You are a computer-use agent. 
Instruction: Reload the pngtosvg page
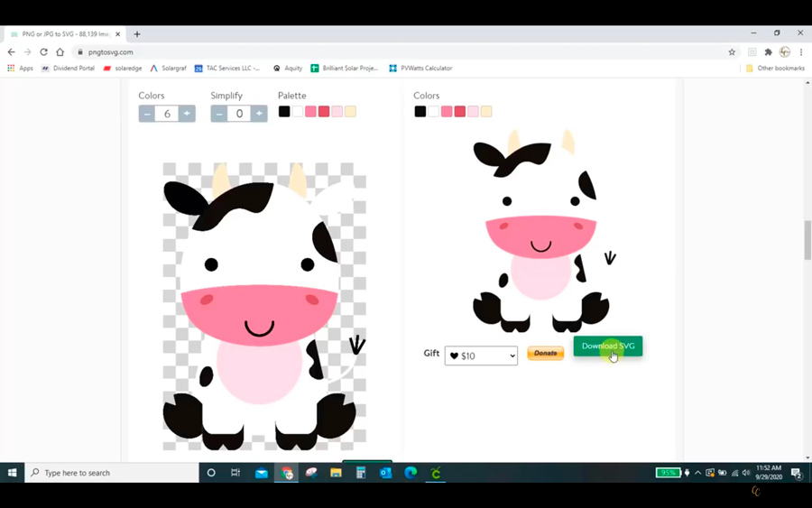pyautogui.click(x=43, y=51)
